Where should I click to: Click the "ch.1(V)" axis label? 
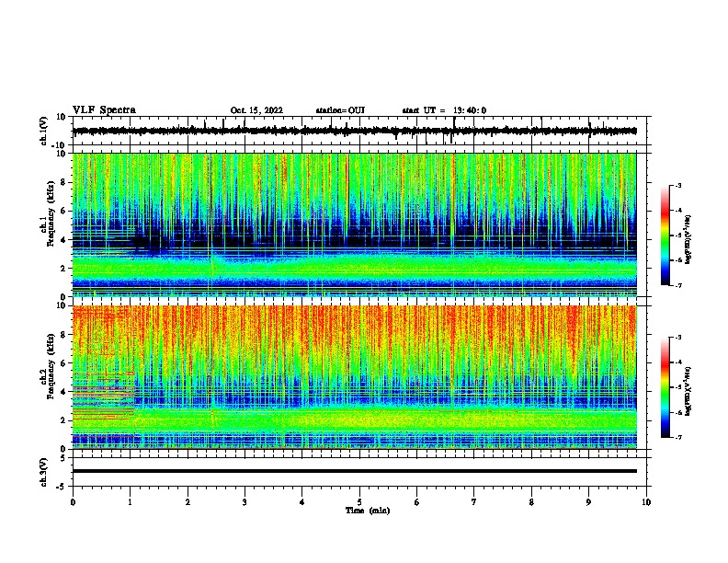click(43, 131)
